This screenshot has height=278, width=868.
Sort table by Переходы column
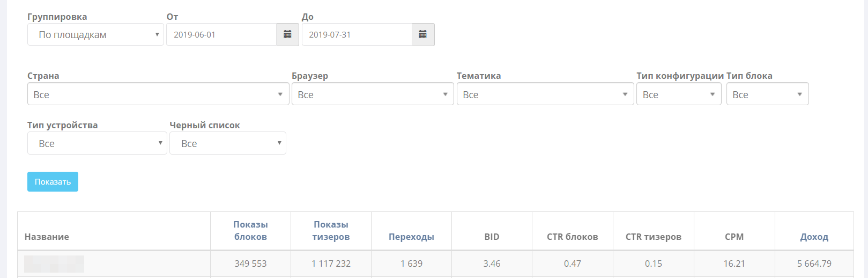pyautogui.click(x=411, y=237)
